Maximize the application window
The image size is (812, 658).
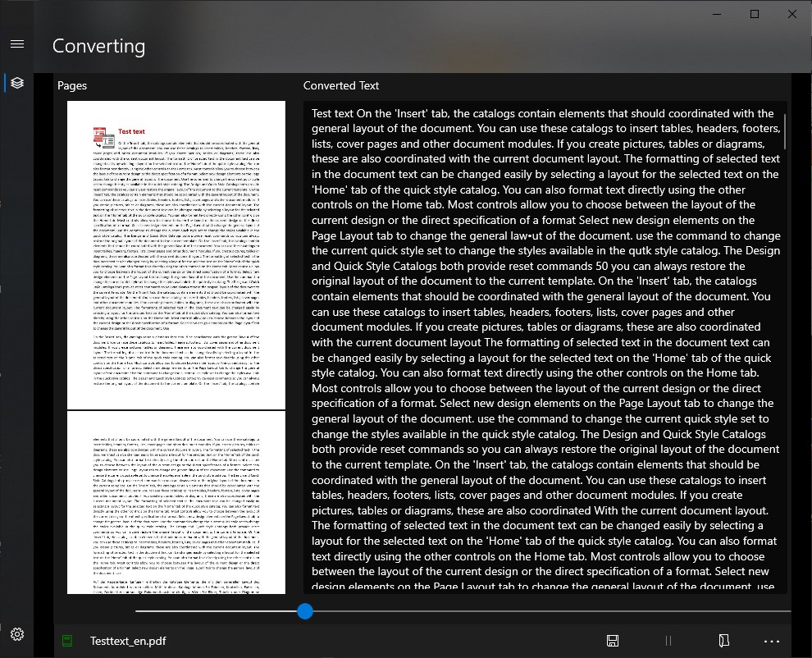[755, 14]
